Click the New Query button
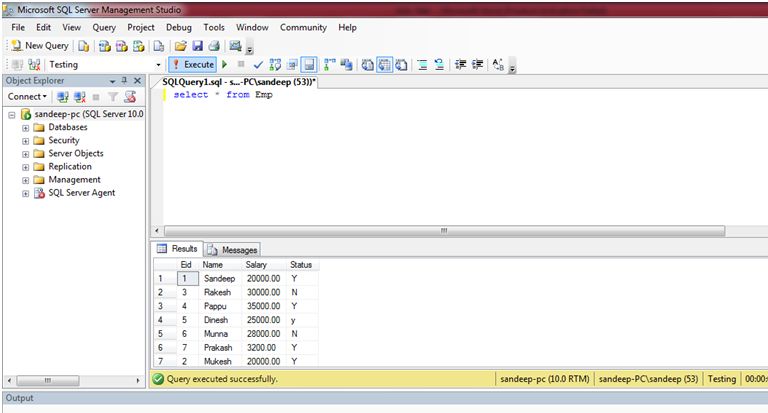Screen dimensions: 768x413 tap(40, 46)
